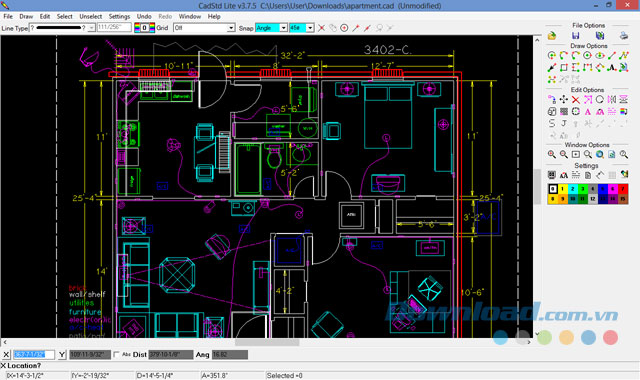Click the Save file disk icon
640x380 pixels.
tap(576, 36)
